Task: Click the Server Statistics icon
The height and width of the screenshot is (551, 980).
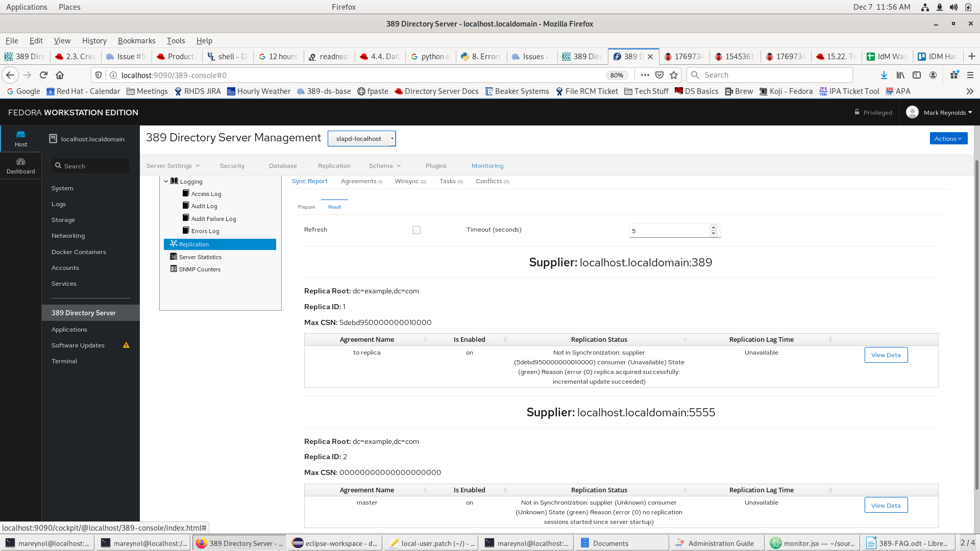Action: click(174, 257)
